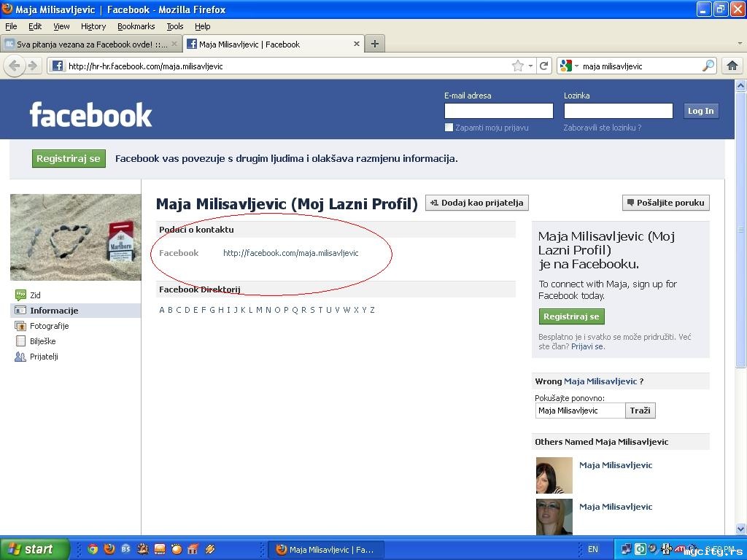Open first Others Named Maja Milisavljevic name link

click(616, 465)
